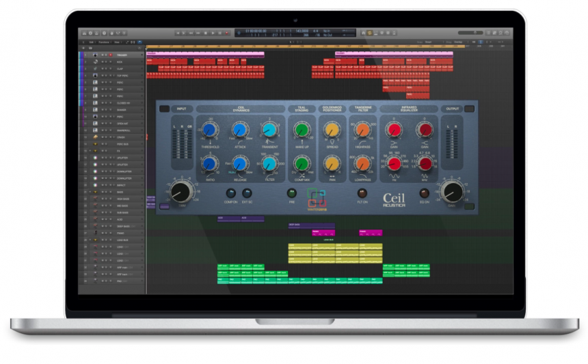The height and width of the screenshot is (364, 588).
Task: Open the Edit menu in tracks area
Action: pyautogui.click(x=91, y=42)
